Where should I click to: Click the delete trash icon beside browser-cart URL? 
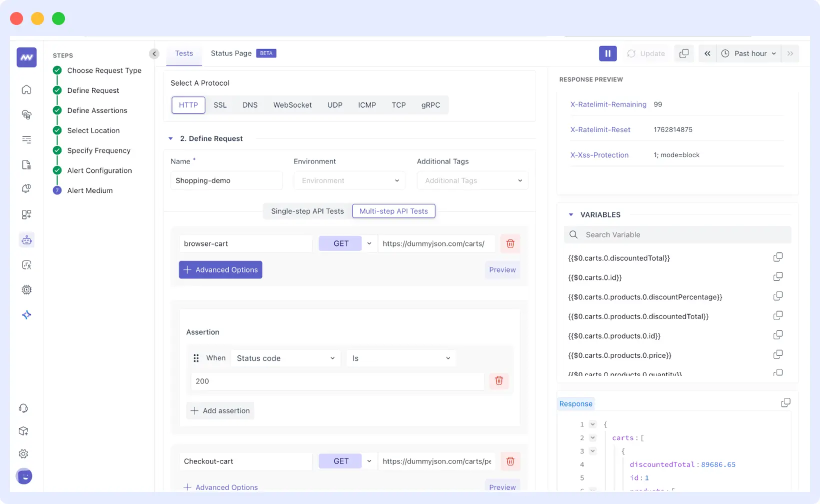[510, 243]
